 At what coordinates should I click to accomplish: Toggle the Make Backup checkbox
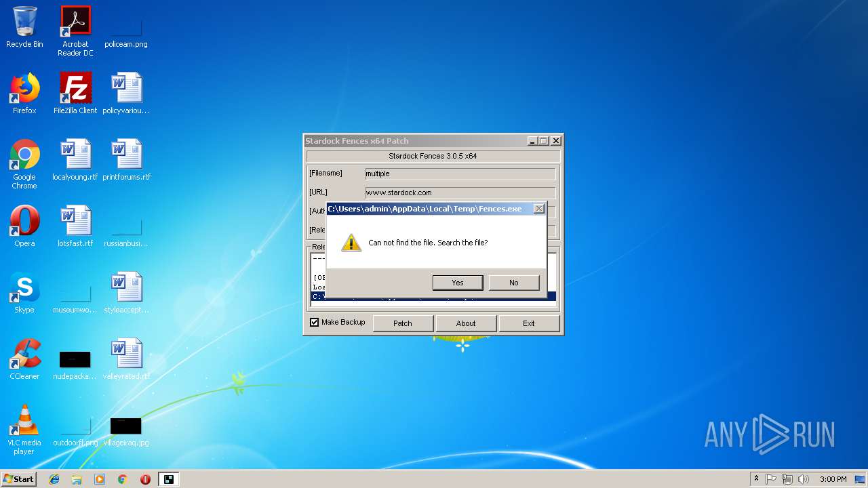click(315, 323)
